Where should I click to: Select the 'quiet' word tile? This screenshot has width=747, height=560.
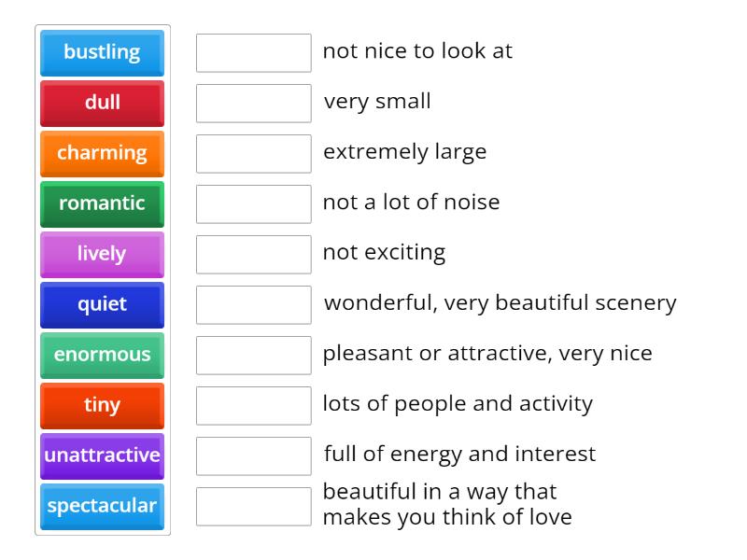(x=102, y=305)
